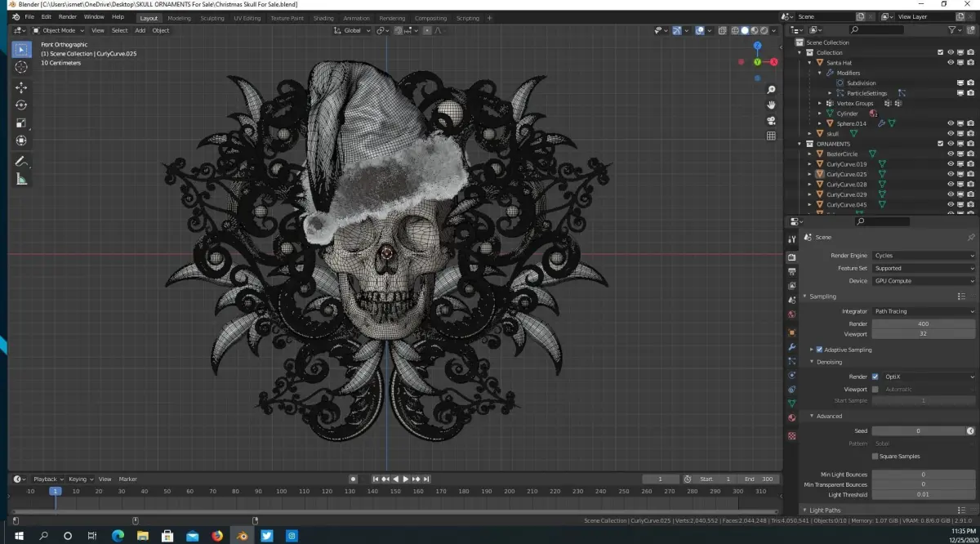The image size is (980, 544).
Task: Jump to the timeline end frame
Action: click(426, 479)
